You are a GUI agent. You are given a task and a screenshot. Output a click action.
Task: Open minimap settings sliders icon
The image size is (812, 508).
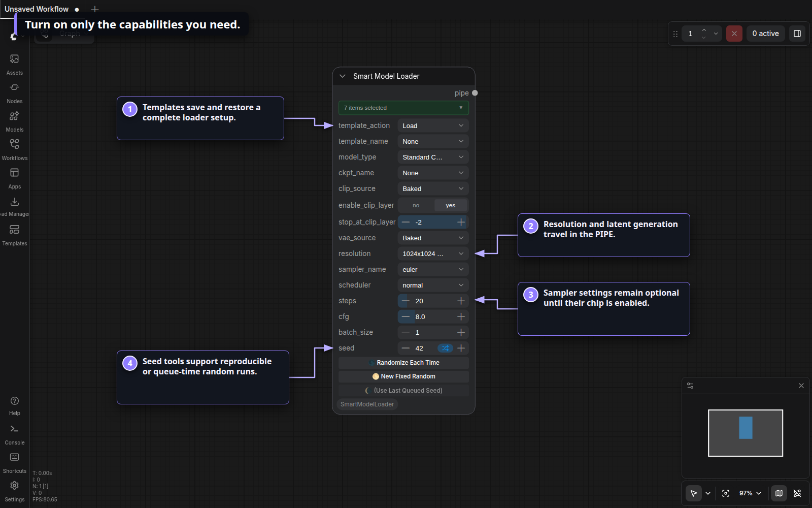[x=690, y=386]
